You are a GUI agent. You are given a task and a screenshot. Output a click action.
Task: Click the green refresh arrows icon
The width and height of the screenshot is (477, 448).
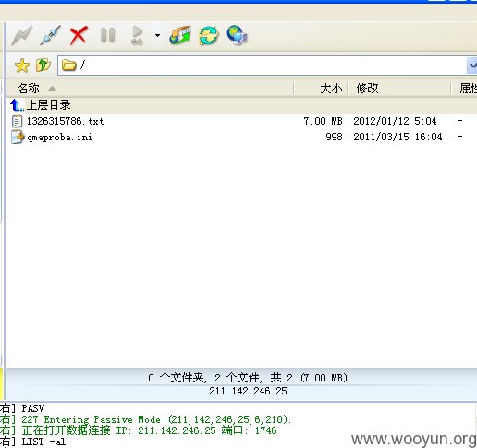tap(209, 35)
